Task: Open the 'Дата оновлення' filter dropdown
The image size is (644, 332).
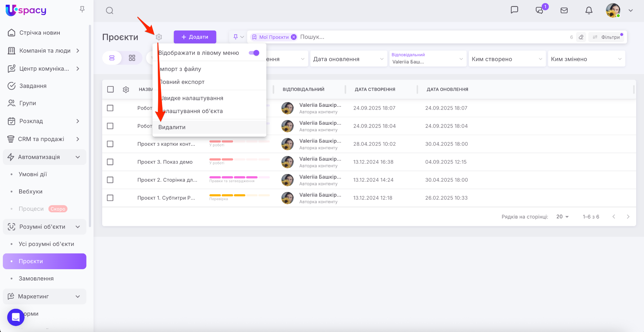Action: tap(348, 59)
